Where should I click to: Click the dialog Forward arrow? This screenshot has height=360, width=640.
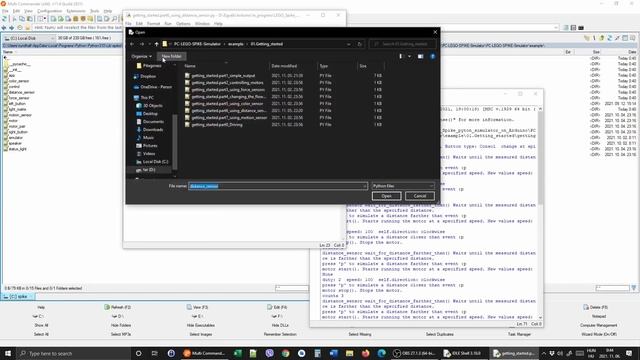142,44
